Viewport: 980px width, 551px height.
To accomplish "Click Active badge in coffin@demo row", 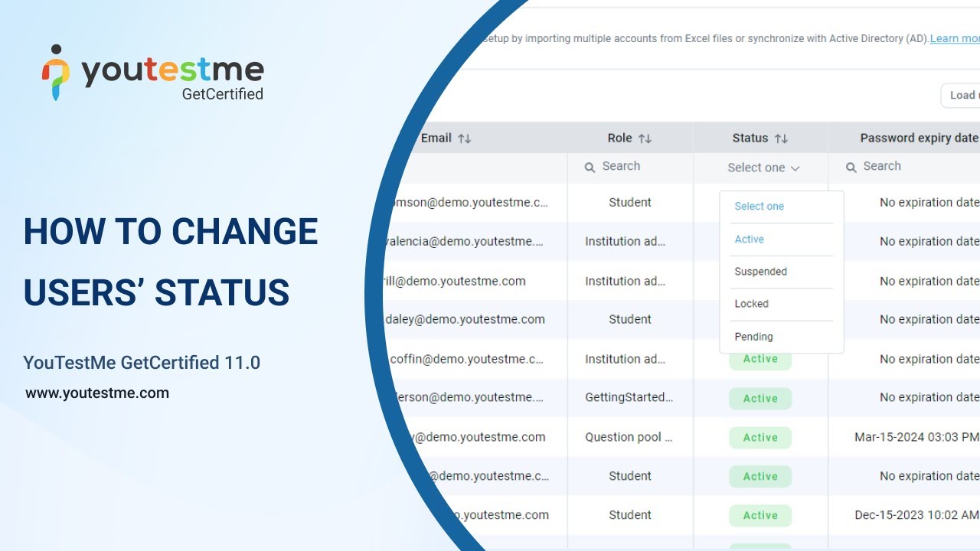I will [x=760, y=359].
